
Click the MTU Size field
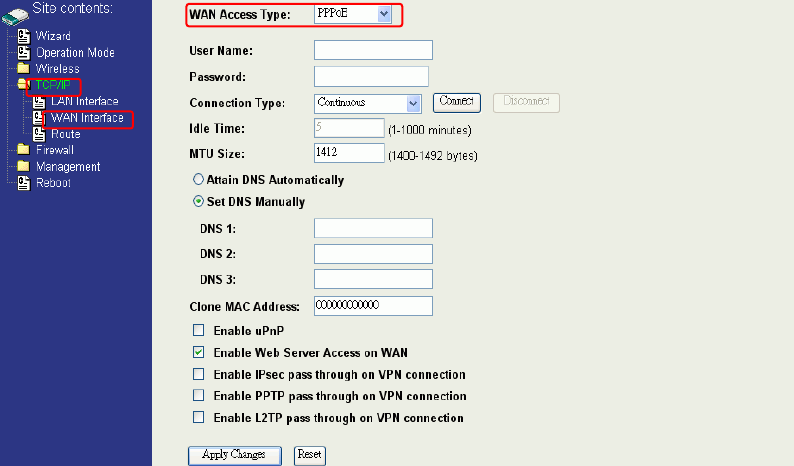(349, 152)
